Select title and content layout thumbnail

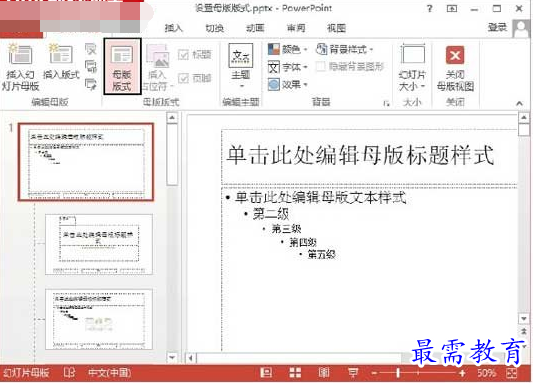click(99, 319)
